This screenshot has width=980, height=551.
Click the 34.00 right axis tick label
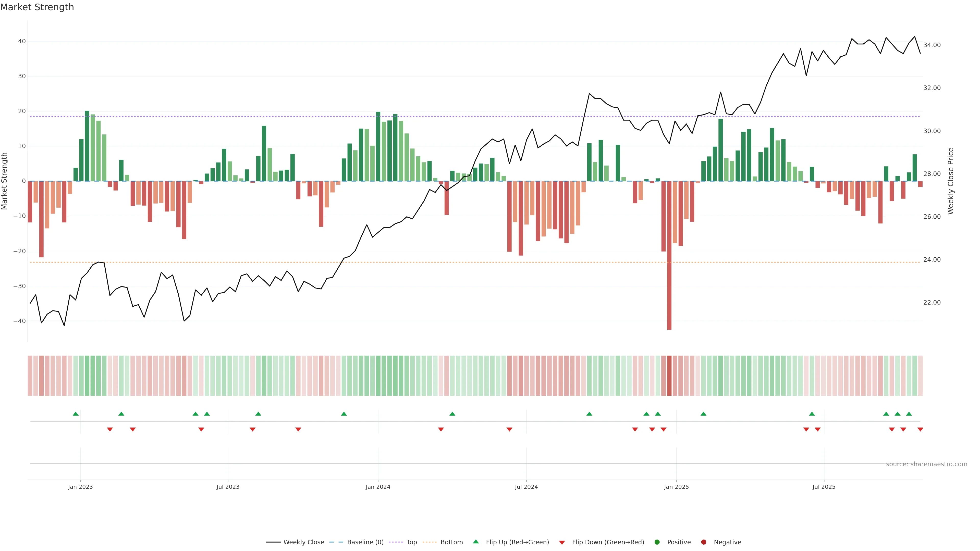[x=932, y=45]
